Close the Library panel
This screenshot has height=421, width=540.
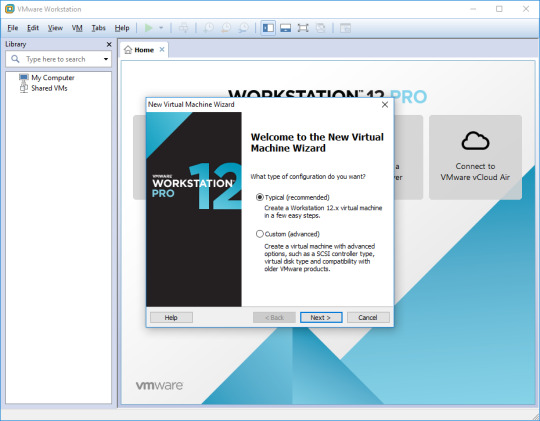109,44
